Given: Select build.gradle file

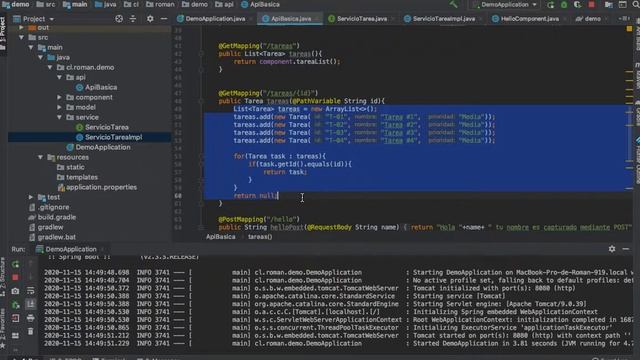Looking at the screenshot, I should point(52,217).
